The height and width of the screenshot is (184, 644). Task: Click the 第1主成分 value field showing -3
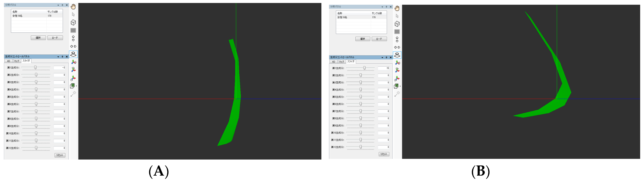(59, 68)
